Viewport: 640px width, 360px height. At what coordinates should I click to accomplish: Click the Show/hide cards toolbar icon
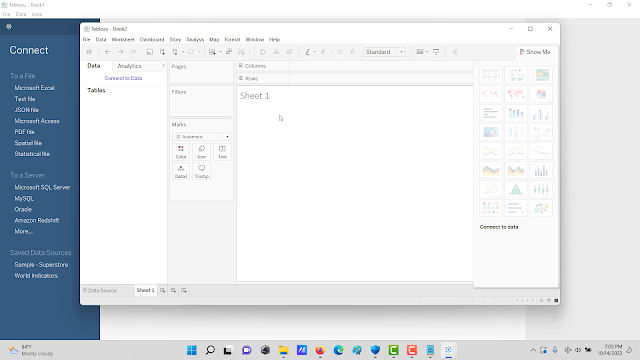420,52
